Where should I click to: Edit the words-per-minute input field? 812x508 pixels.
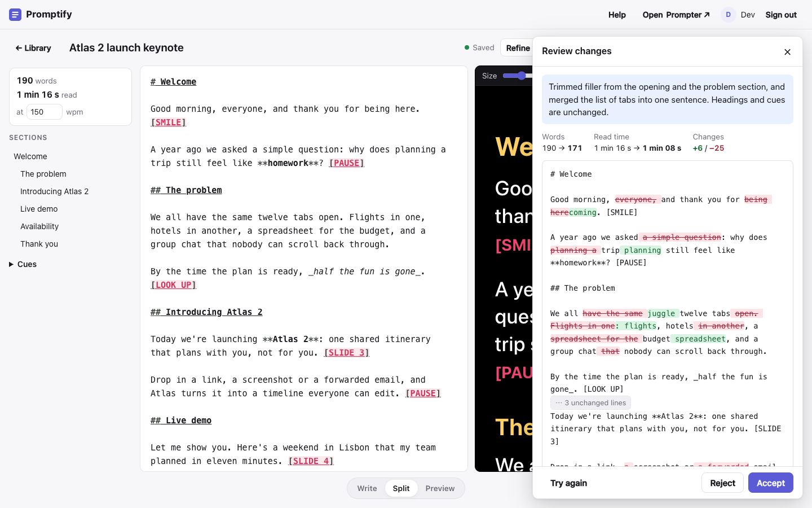pos(45,112)
